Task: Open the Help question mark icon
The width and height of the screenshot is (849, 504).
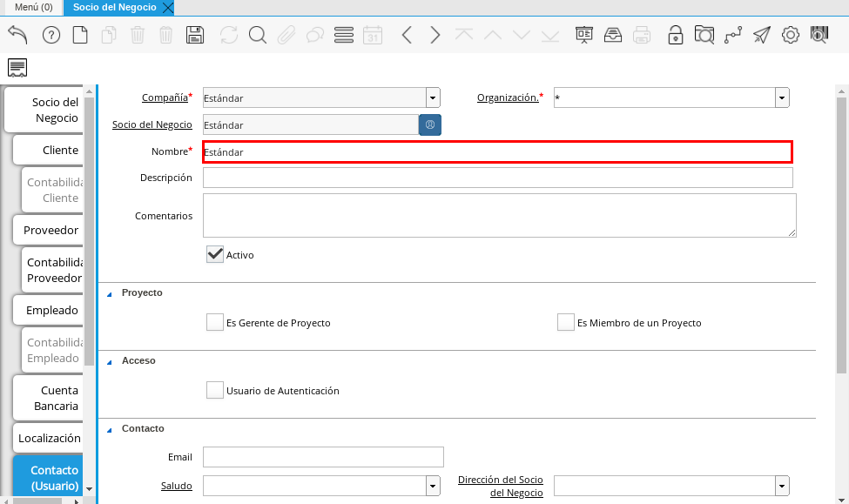Action: pyautogui.click(x=51, y=35)
